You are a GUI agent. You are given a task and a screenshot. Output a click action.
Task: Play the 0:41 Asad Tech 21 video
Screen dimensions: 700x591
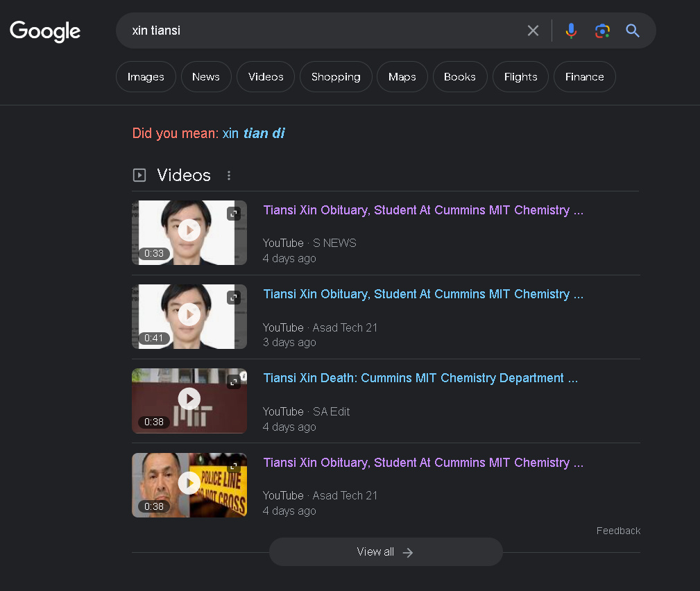pos(189,314)
